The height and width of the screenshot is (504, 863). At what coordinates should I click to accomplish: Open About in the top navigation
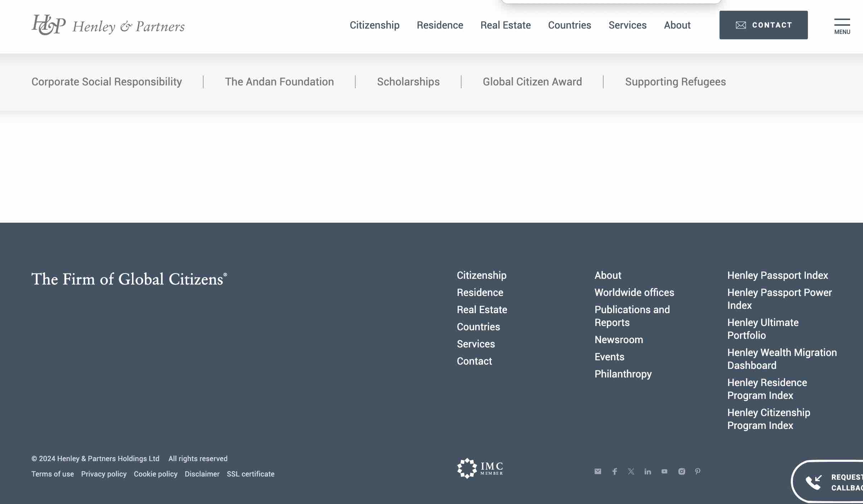pos(677,25)
